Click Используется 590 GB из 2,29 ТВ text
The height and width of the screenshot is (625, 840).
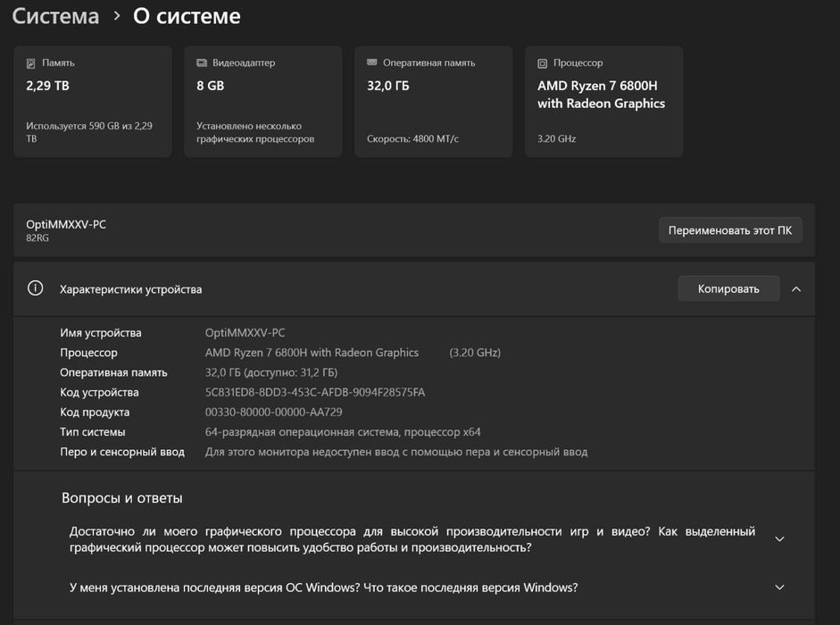pyautogui.click(x=89, y=132)
